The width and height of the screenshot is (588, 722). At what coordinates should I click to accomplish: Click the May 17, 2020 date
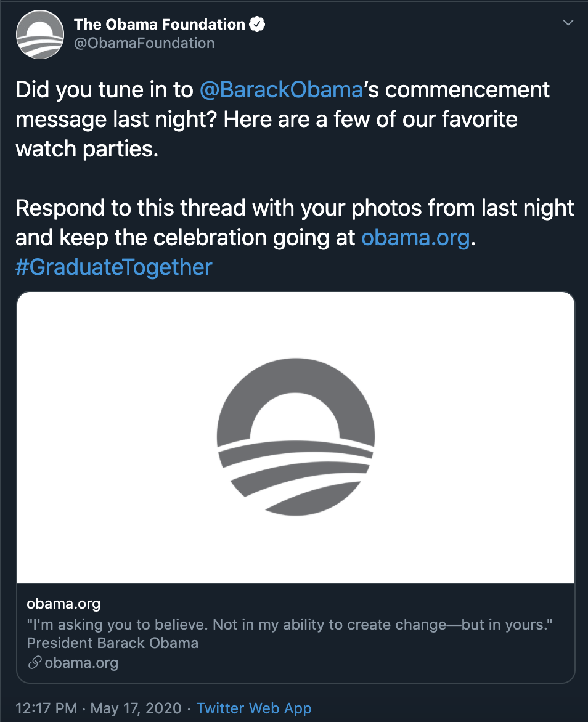click(136, 708)
